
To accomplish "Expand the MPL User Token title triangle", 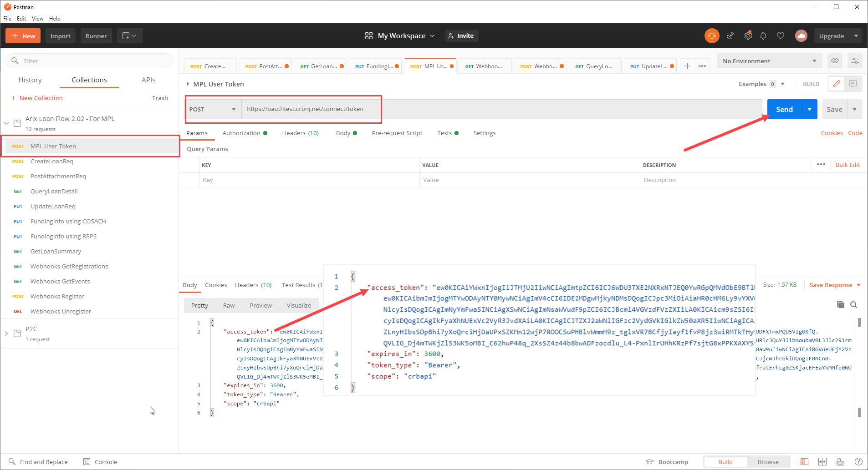I will [x=188, y=84].
